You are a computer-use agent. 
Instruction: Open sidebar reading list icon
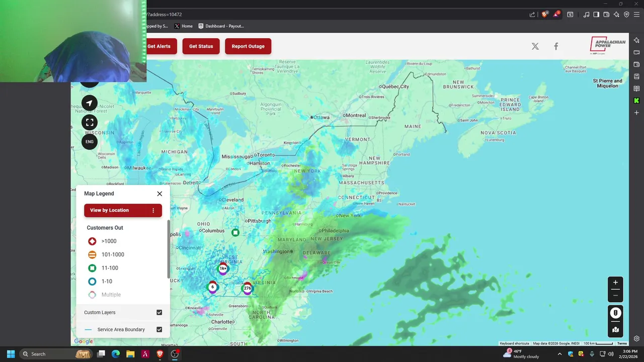click(x=636, y=88)
